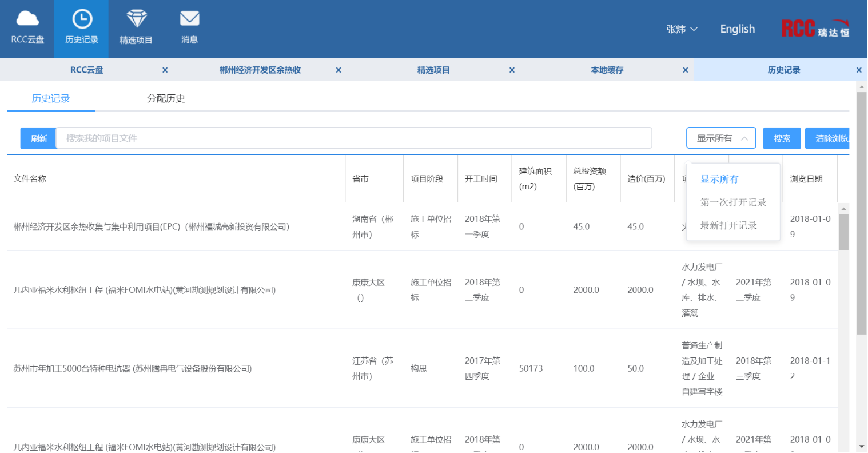Image resolution: width=868 pixels, height=453 pixels.
Task: Open the 历史记录 clock icon
Action: point(82,29)
